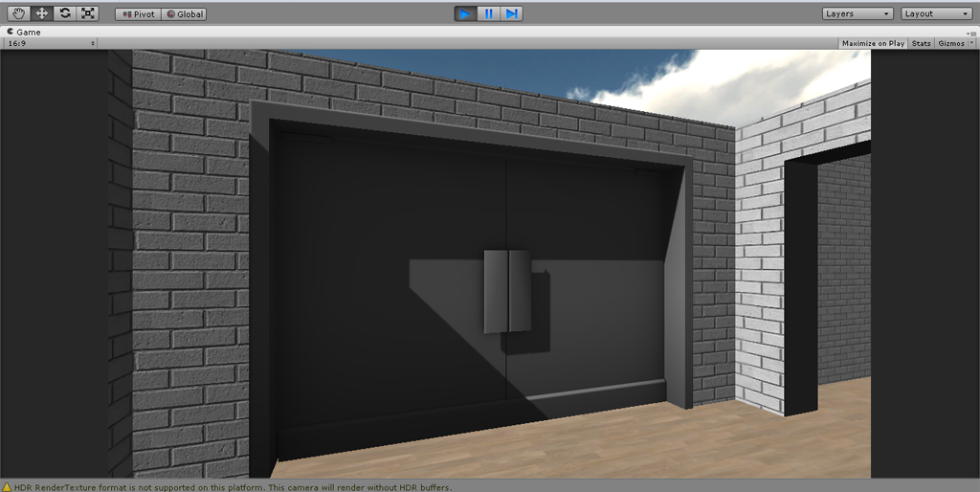Select the Scale tool
This screenshot has height=492, width=980.
(x=87, y=13)
